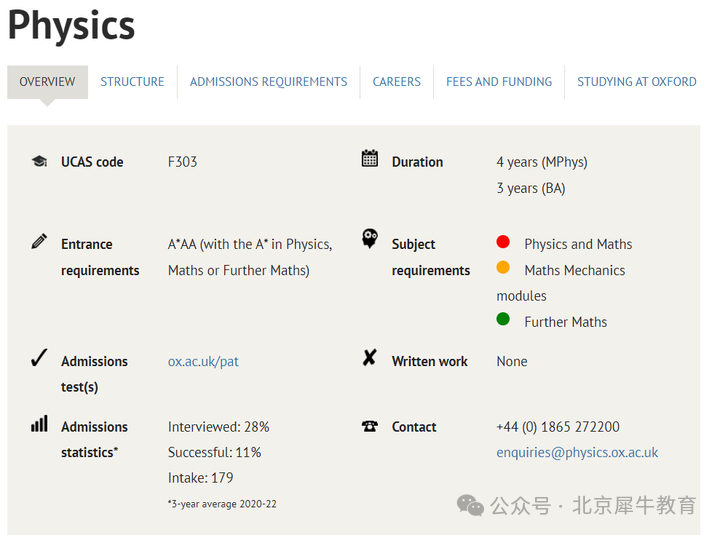
Task: Click the graduation cap UCAS code icon
Action: click(39, 161)
